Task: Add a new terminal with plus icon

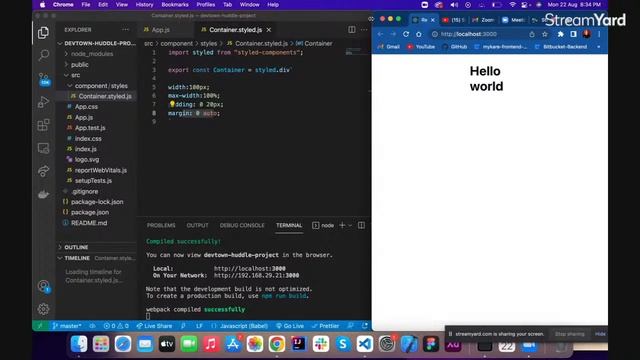Action: pyautogui.click(x=342, y=225)
